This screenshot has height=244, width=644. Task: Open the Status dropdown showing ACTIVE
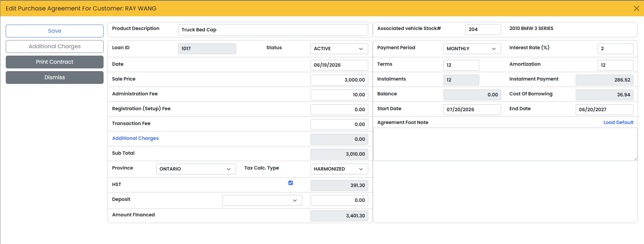click(x=339, y=49)
